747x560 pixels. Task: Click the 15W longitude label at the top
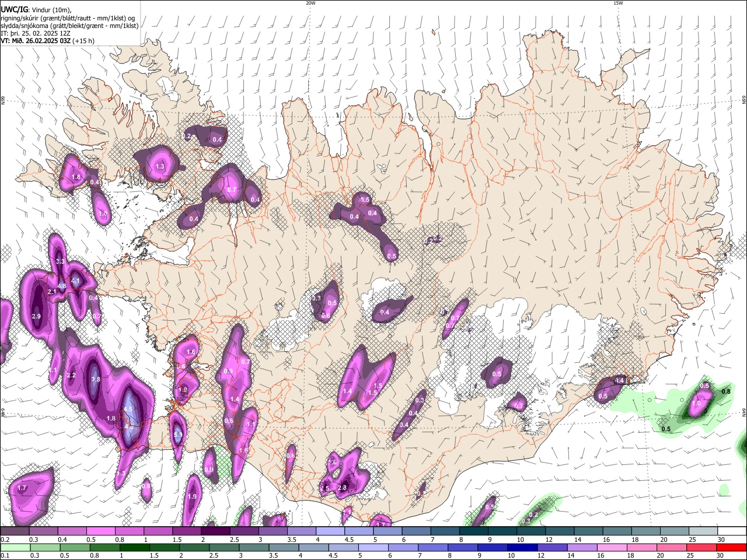(617, 3)
